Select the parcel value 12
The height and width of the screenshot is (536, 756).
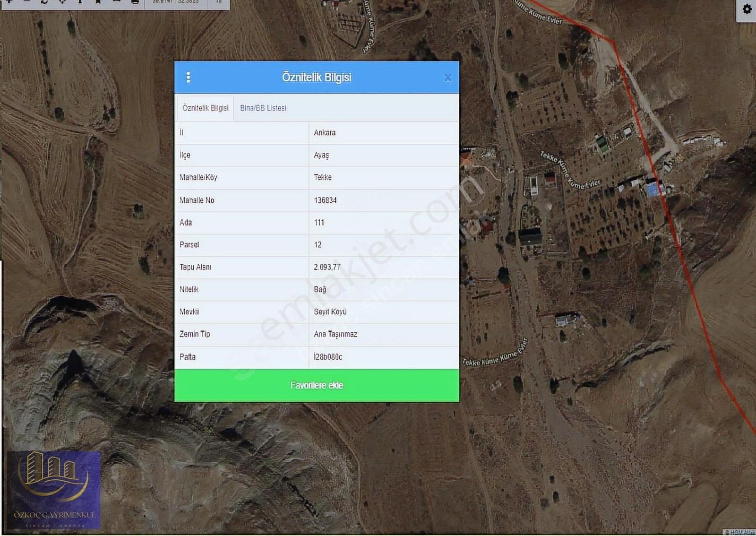tap(384, 245)
